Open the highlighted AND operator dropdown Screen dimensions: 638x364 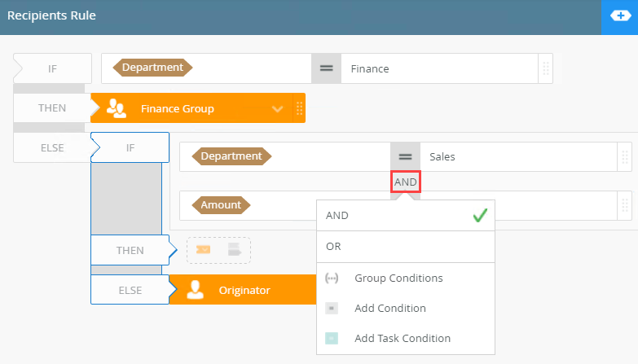click(405, 182)
